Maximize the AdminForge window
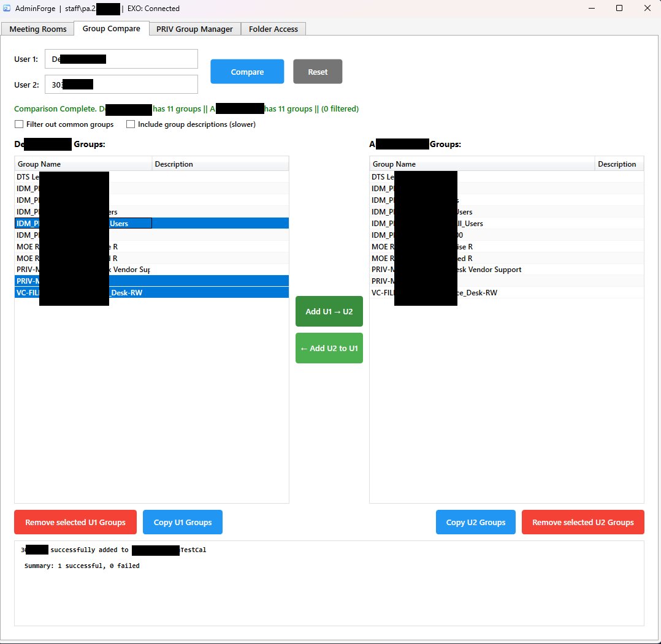The image size is (661, 644). point(619,8)
